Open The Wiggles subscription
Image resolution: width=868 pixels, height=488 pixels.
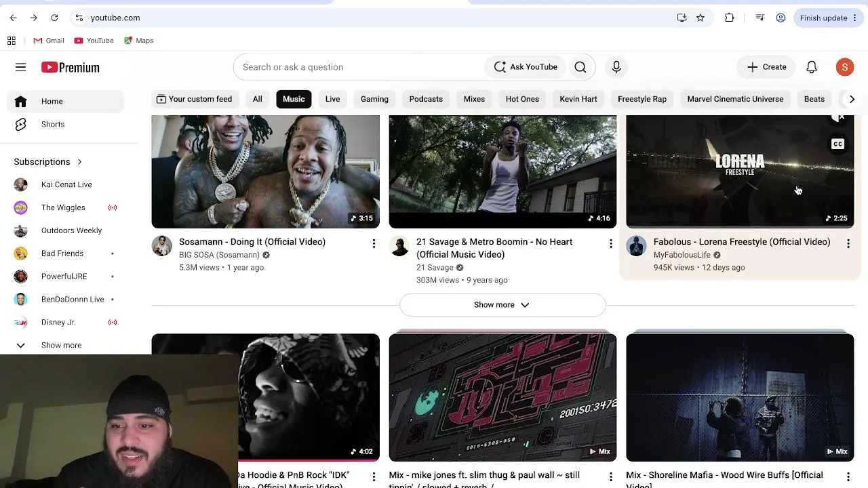66,208
